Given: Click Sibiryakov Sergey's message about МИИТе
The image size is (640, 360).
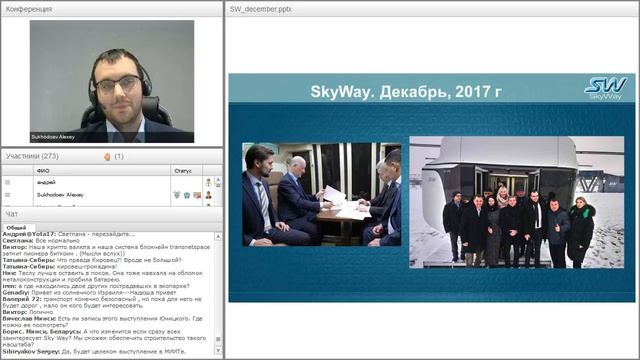Looking at the screenshot, I should (x=94, y=351).
